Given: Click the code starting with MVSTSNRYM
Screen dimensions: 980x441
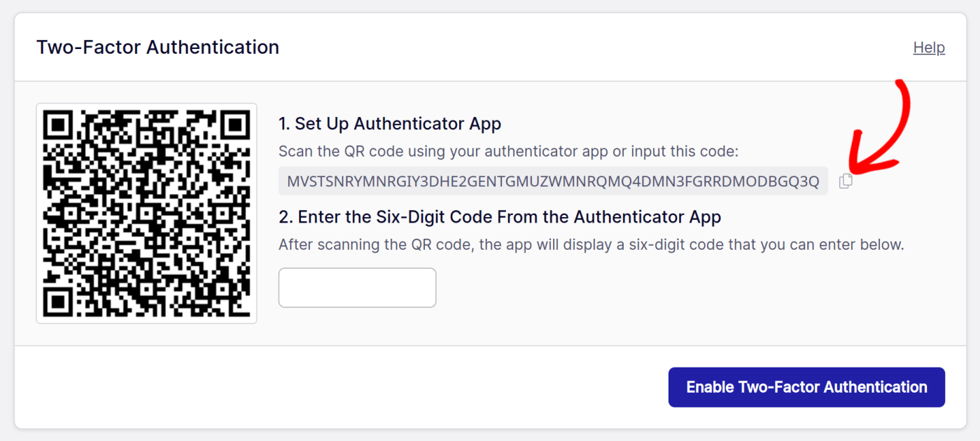Looking at the screenshot, I should [x=552, y=181].
